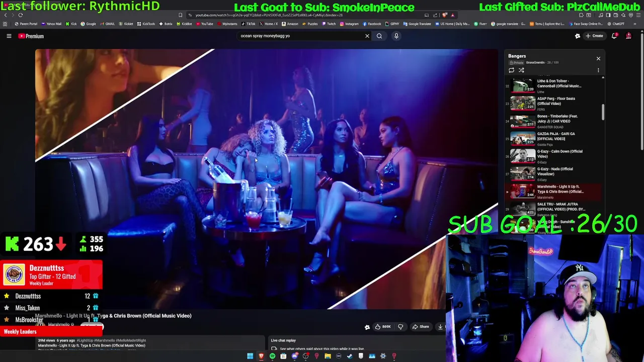This screenshot has width=644, height=362.
Task: Start voice search with the microphone
Action: pyautogui.click(x=396, y=36)
